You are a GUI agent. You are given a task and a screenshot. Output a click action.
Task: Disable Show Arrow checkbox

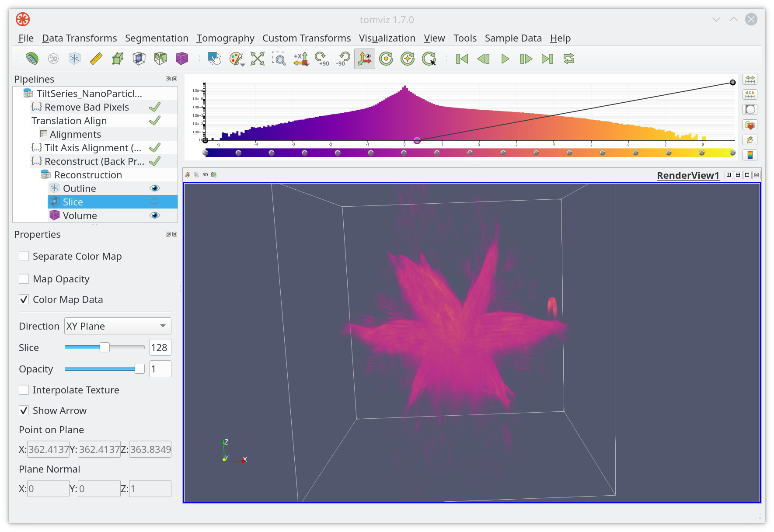(24, 410)
